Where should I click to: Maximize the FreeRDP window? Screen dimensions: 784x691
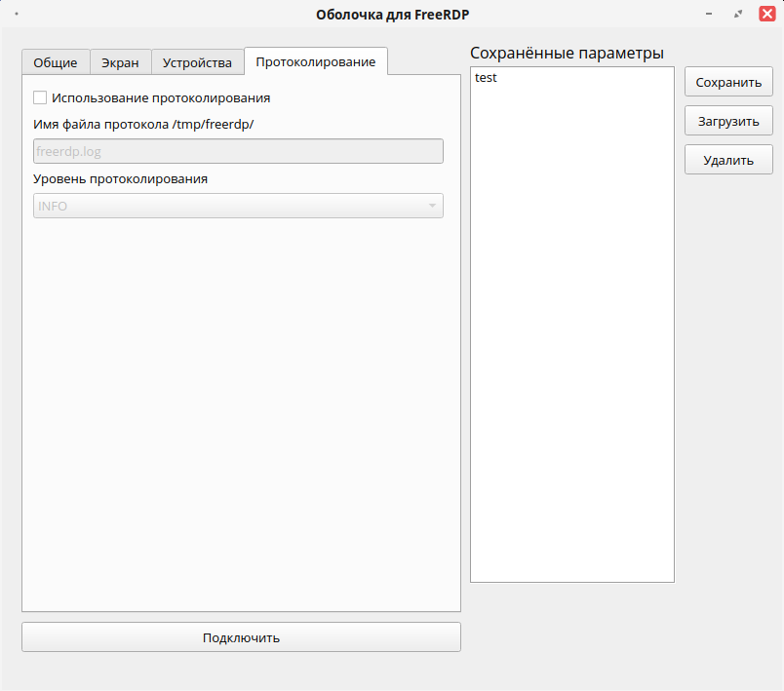[x=738, y=14]
